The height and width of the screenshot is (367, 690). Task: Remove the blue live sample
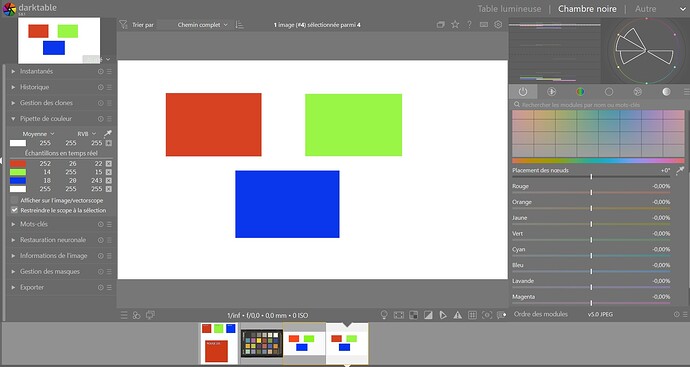point(109,180)
